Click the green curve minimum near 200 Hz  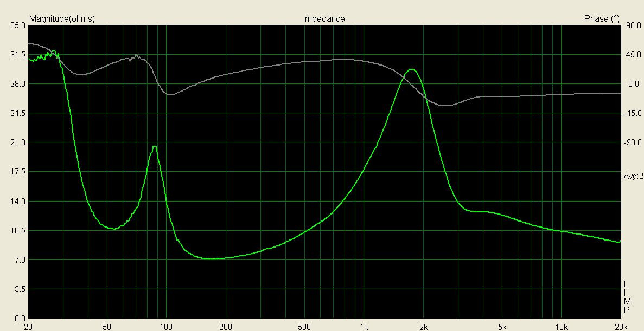pos(212,258)
